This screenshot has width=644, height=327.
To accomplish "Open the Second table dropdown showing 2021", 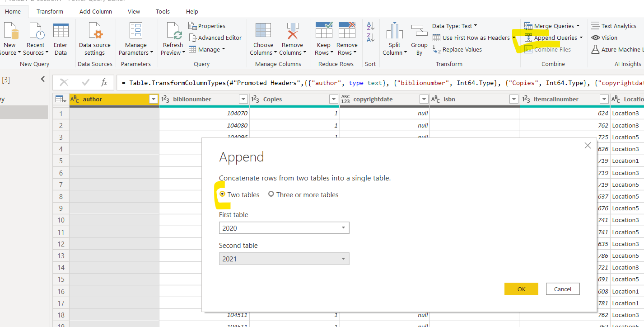I will [x=284, y=259].
